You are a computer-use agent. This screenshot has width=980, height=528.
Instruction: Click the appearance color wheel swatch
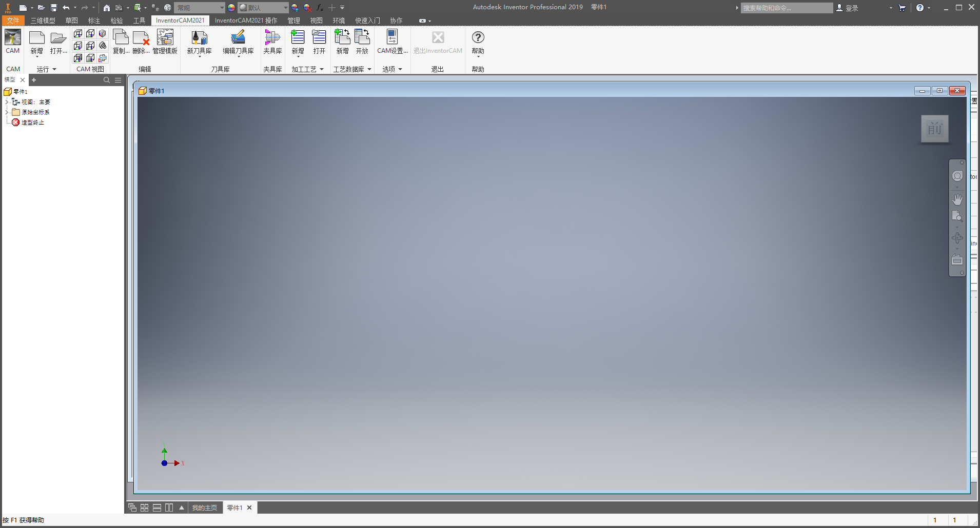tap(231, 8)
